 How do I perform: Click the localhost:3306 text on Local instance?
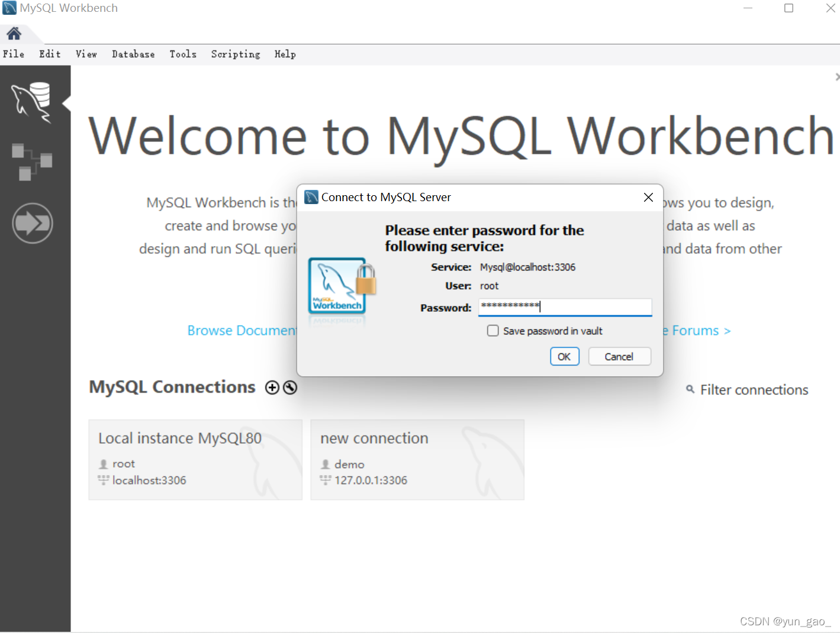(149, 480)
